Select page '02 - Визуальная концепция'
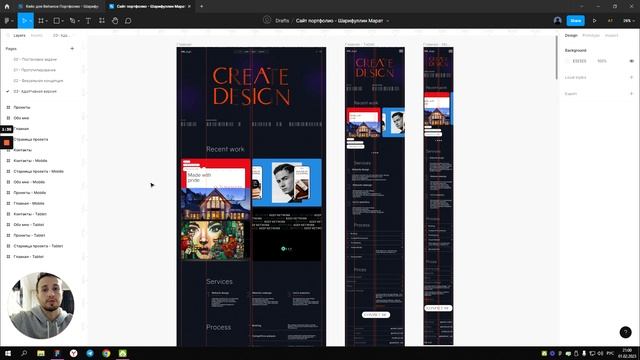This screenshot has height=360, width=640. point(38,80)
